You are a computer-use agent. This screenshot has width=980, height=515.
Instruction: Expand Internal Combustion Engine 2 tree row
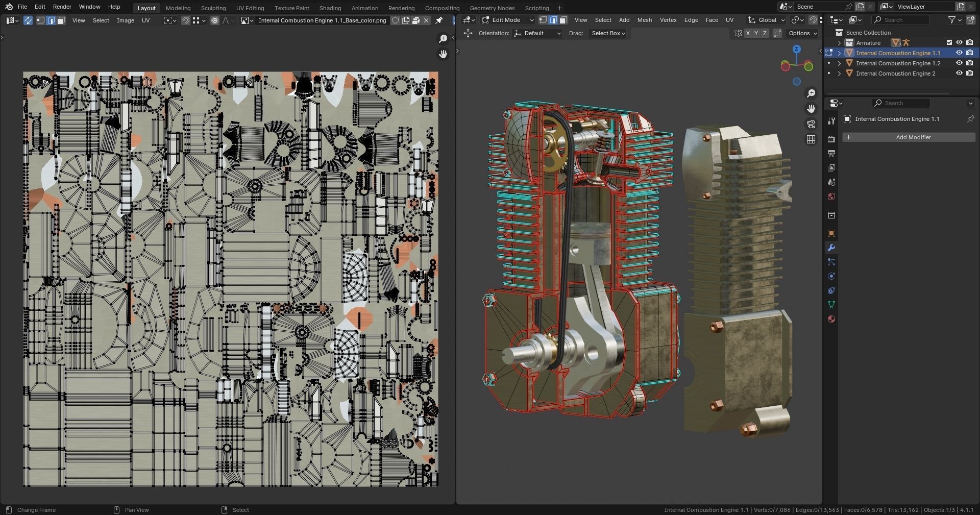(x=839, y=73)
